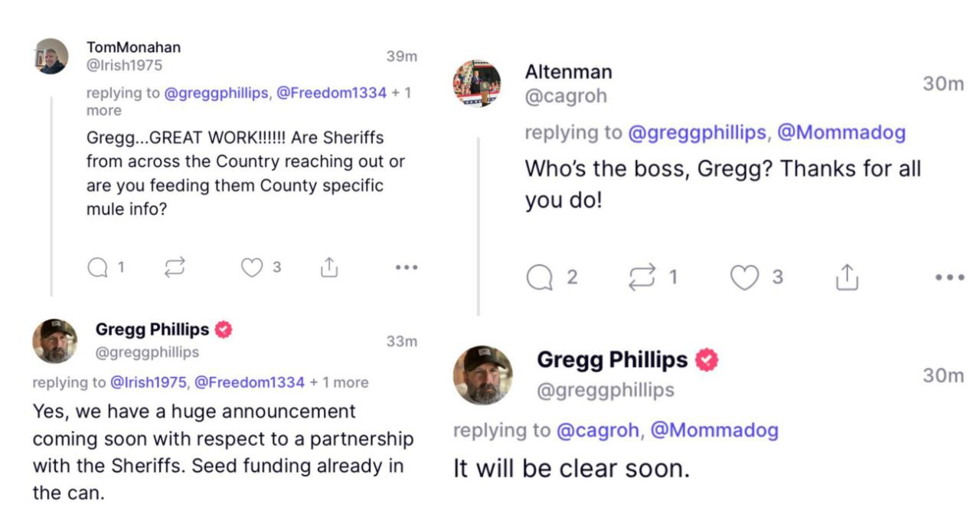Open TomMonahan's profile picture
Image resolution: width=980 pixels, height=531 pixels.
point(52,57)
